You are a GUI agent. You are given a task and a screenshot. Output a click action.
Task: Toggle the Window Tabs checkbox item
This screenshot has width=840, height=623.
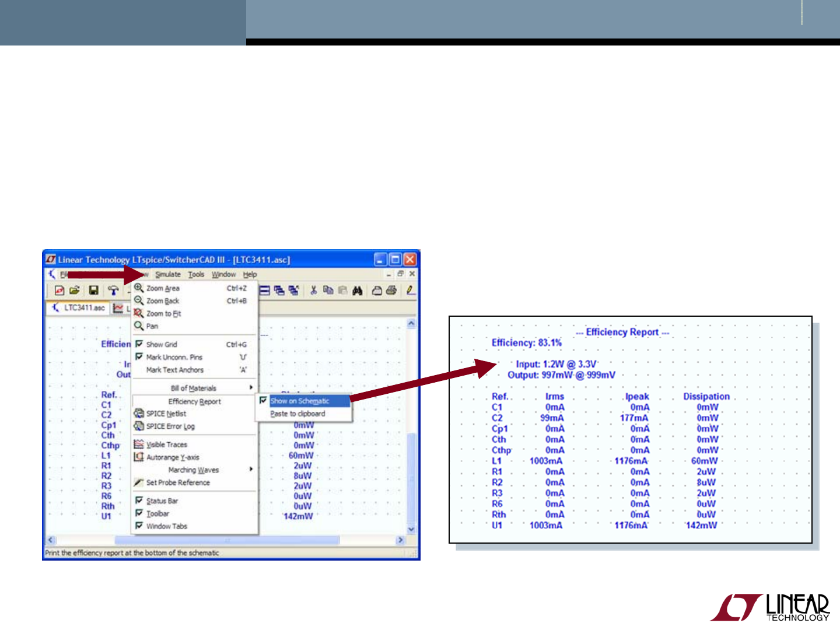(x=195, y=527)
